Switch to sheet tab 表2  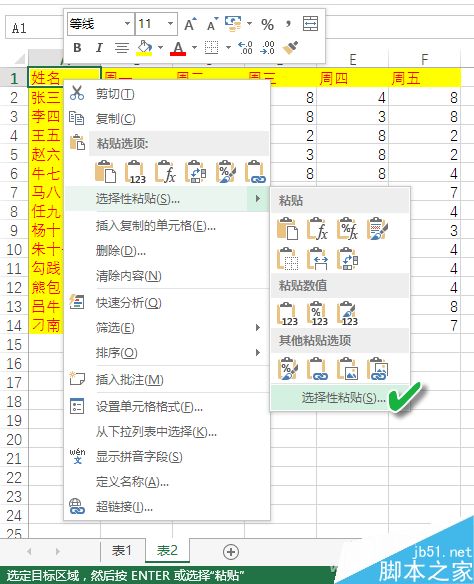(x=167, y=550)
